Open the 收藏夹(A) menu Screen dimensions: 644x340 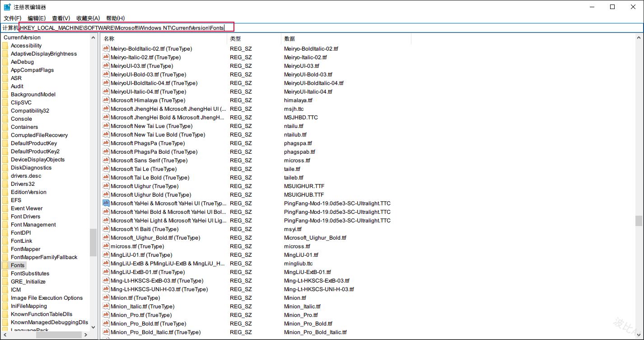coord(88,18)
